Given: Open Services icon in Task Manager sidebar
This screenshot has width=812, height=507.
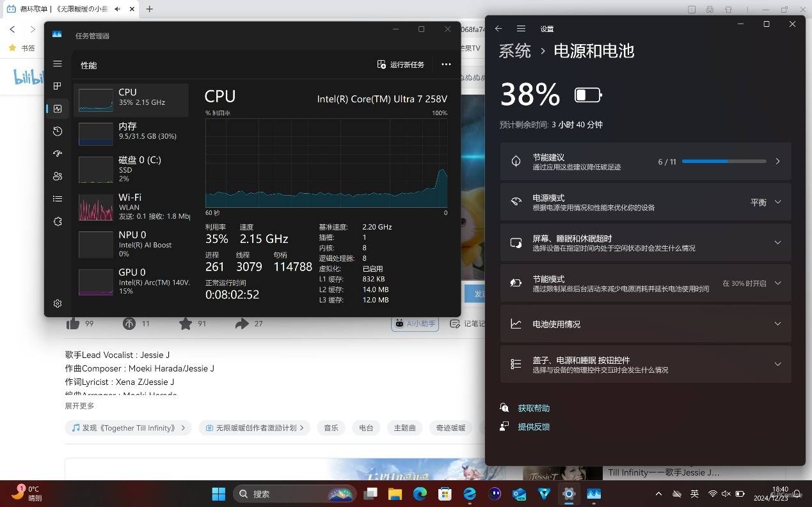Looking at the screenshot, I should coord(58,221).
